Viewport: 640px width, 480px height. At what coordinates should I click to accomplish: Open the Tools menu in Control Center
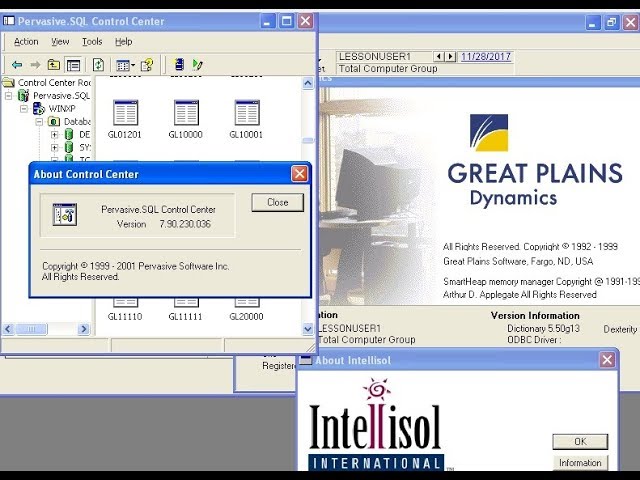[x=92, y=42]
